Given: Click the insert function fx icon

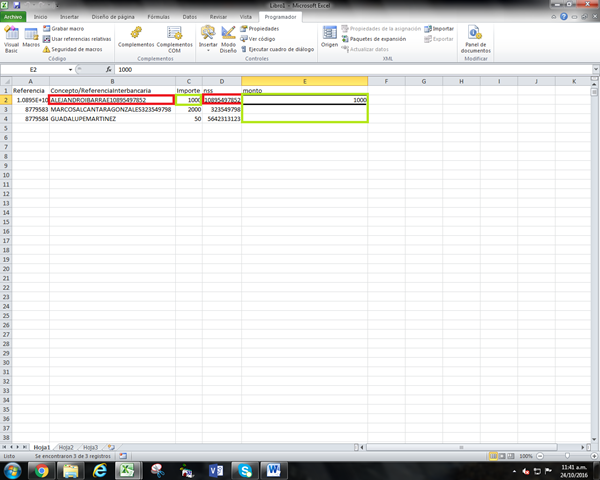Looking at the screenshot, I should 109,69.
